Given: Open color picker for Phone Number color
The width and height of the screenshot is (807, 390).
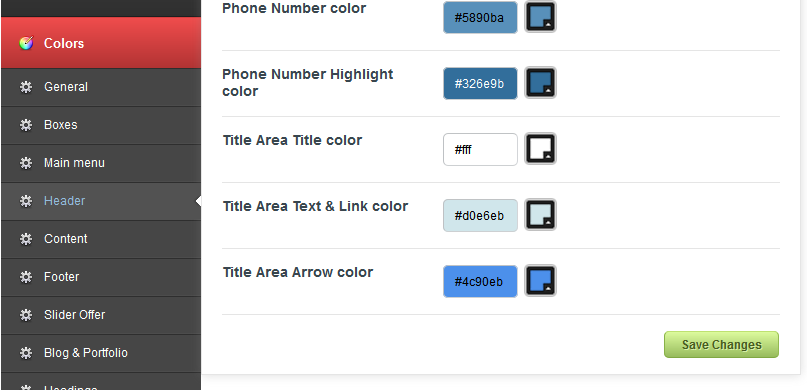Looking at the screenshot, I should tap(540, 17).
